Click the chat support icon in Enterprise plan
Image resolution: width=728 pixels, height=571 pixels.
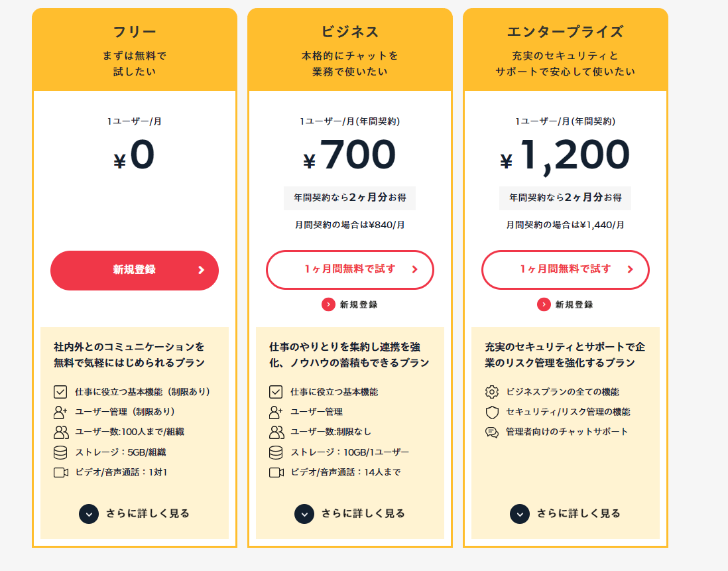coord(492,432)
